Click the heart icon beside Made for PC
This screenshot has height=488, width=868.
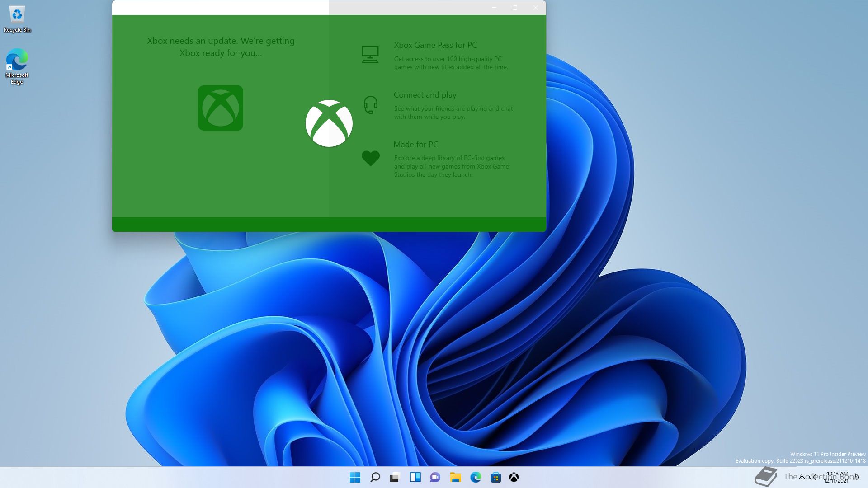[x=371, y=158]
